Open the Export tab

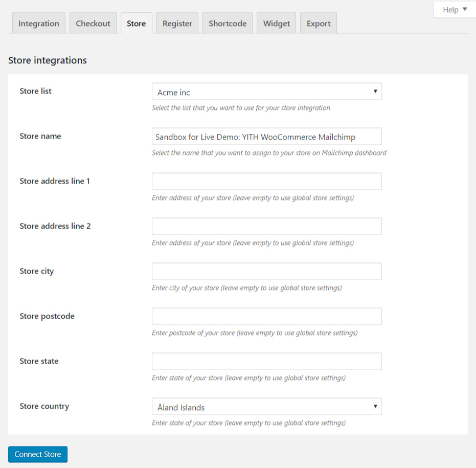(319, 24)
